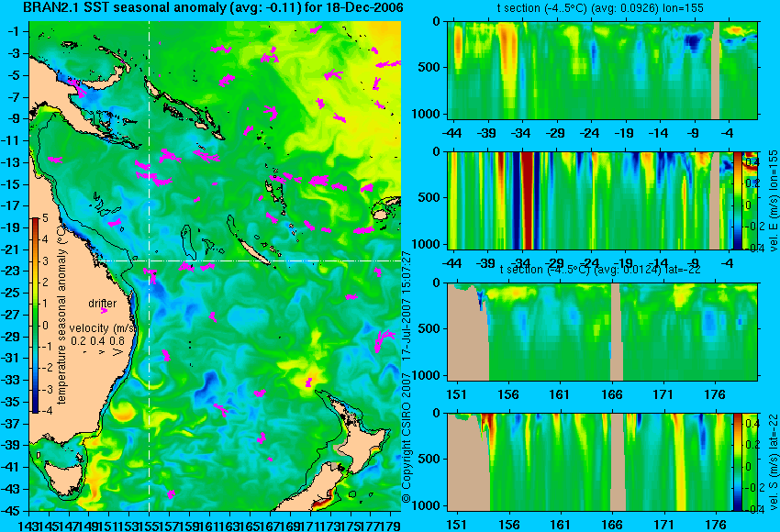This screenshot has width=780, height=532.
Task: Click Tasmania on the SST map
Action: click(64, 476)
